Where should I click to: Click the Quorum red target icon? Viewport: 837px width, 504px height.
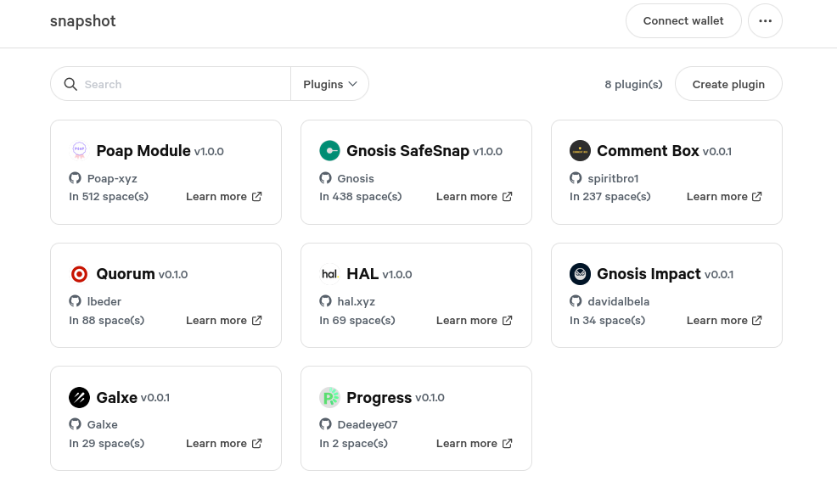pos(79,274)
